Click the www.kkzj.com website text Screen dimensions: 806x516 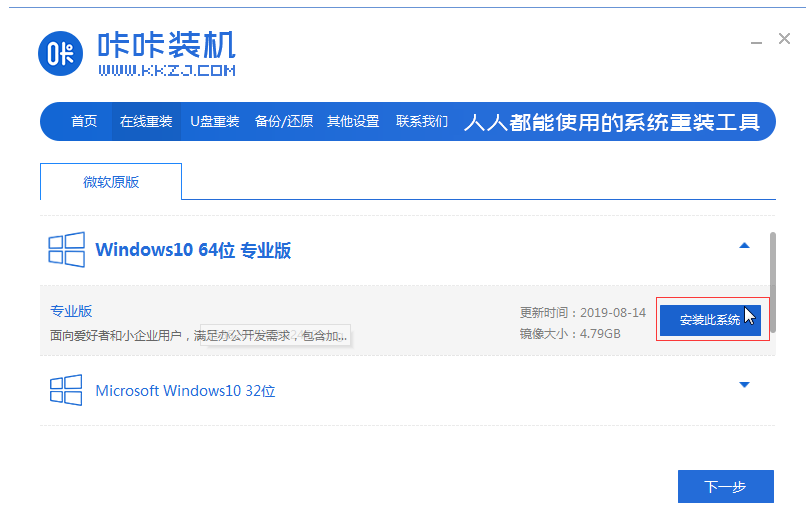pyautogui.click(x=167, y=70)
